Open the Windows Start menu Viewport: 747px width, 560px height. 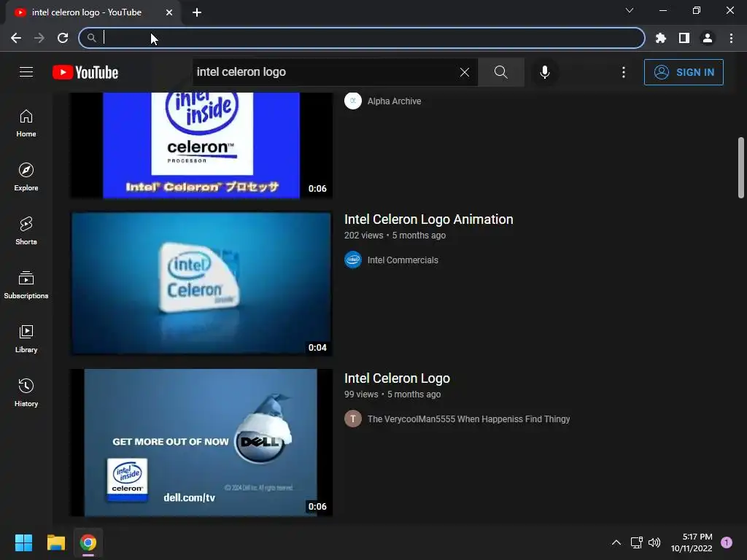point(23,542)
